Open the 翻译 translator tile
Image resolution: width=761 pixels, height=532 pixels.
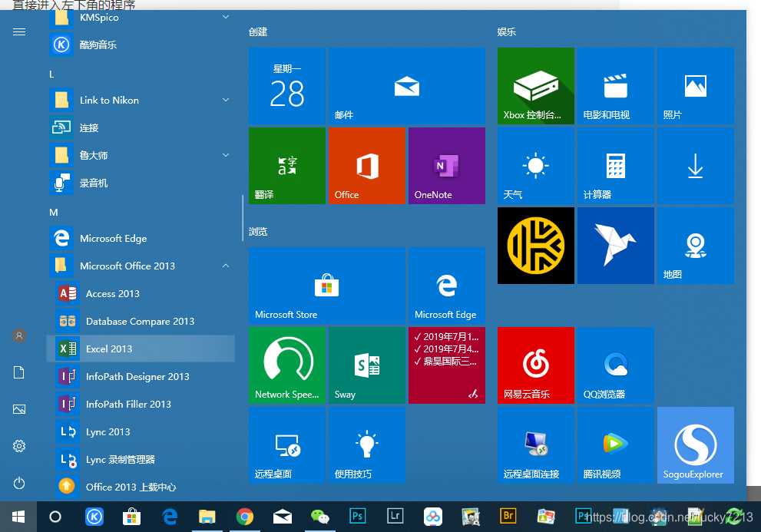287,166
